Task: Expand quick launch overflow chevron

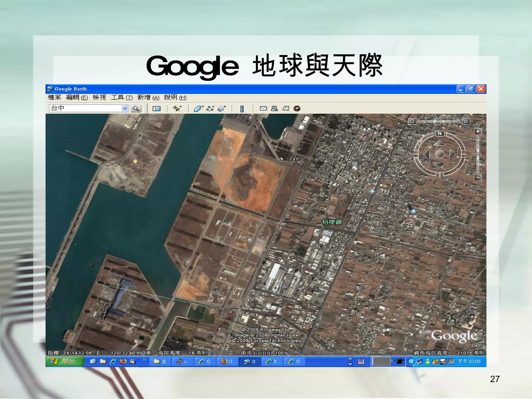Action: 144,360
